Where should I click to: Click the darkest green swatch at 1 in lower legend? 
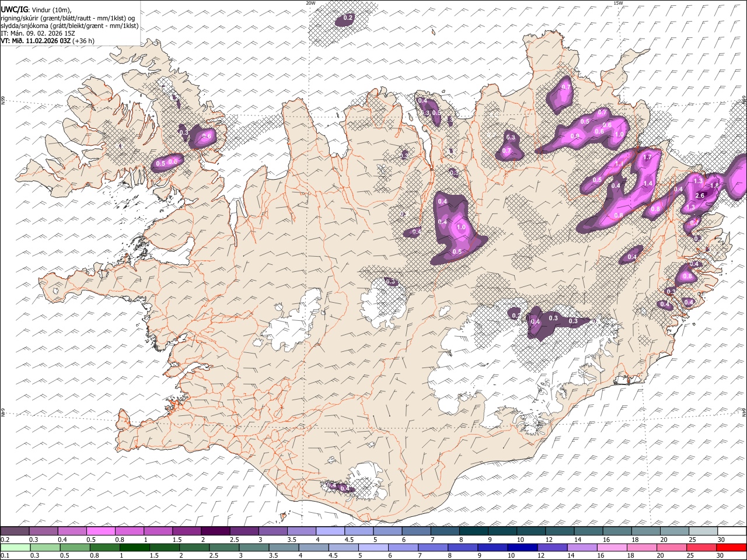point(135,547)
